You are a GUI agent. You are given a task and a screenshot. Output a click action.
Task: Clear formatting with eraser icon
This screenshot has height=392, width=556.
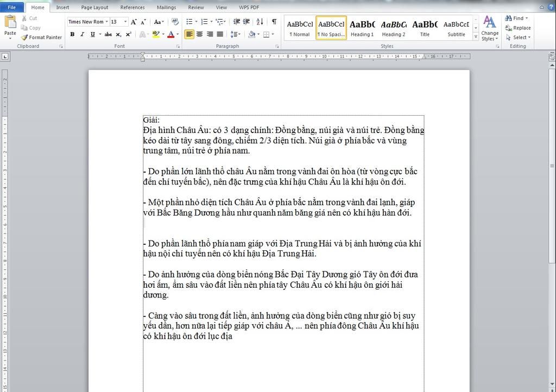pos(175,22)
